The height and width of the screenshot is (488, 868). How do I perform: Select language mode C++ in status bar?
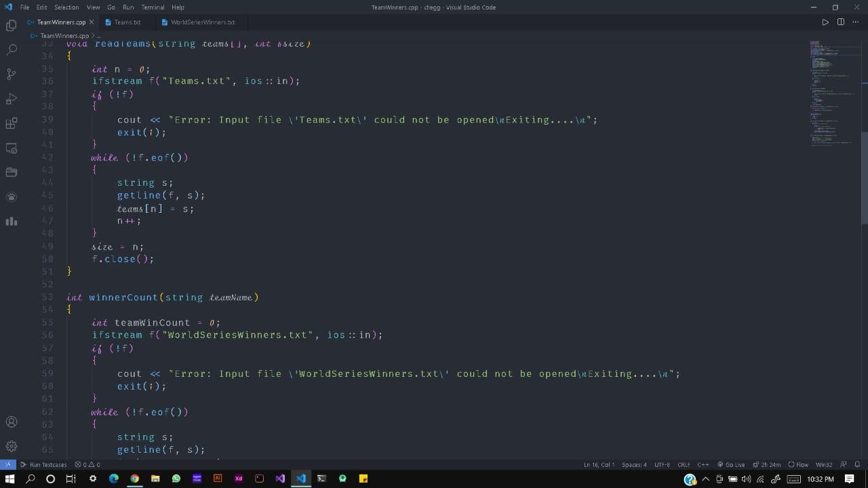pyautogui.click(x=703, y=464)
